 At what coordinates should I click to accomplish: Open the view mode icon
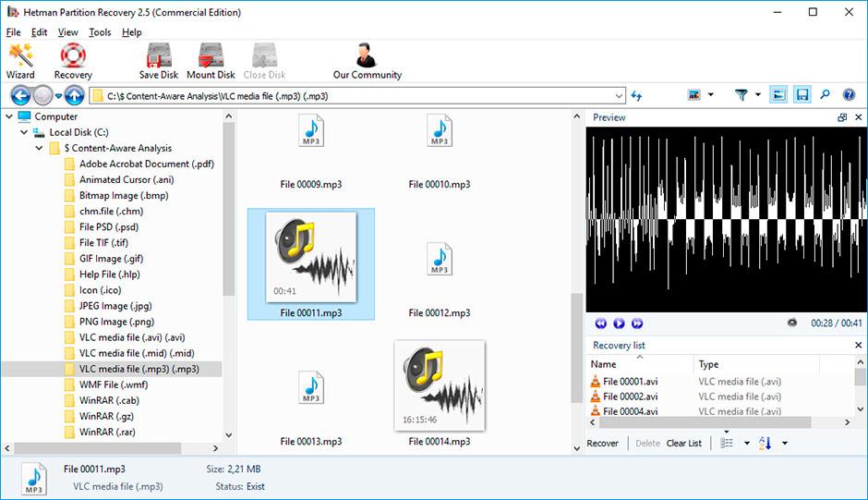click(x=693, y=95)
